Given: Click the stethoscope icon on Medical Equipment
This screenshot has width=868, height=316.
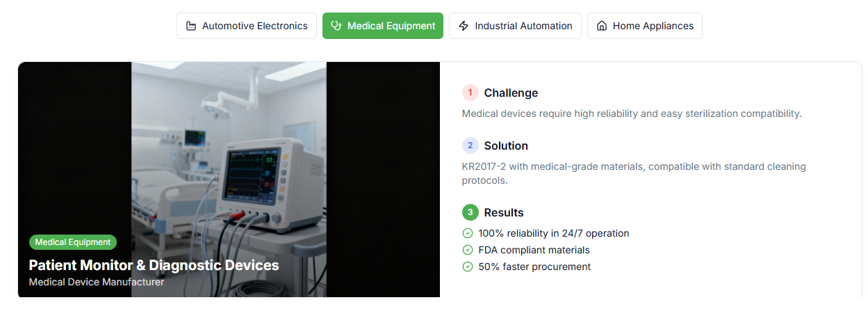Looking at the screenshot, I should pyautogui.click(x=336, y=26).
